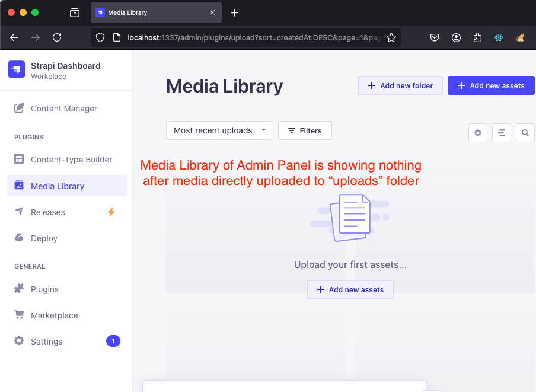536x392 pixels.
Task: Expand the Most recent uploads dropdown
Action: pos(219,130)
